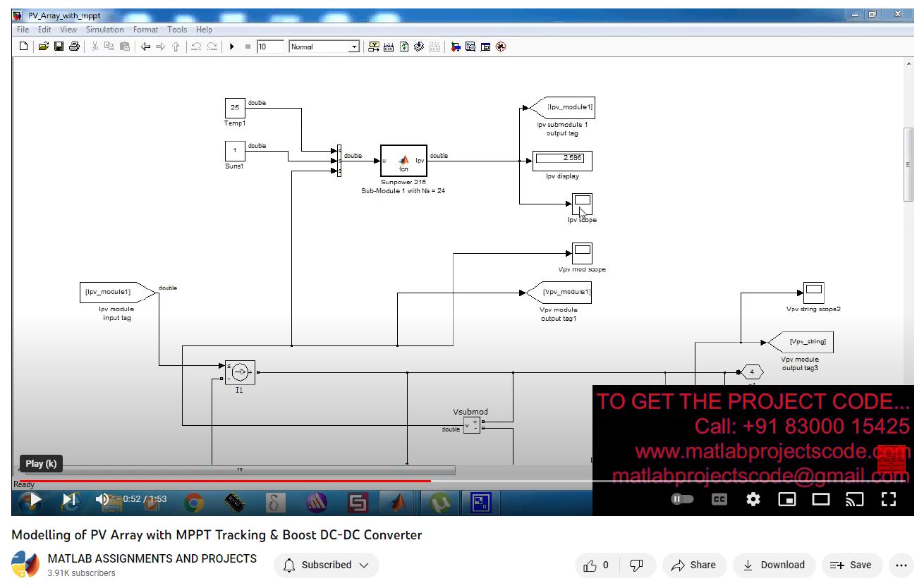Toggle the Model Browser toolbar icon
924x588 pixels.
[x=485, y=47]
